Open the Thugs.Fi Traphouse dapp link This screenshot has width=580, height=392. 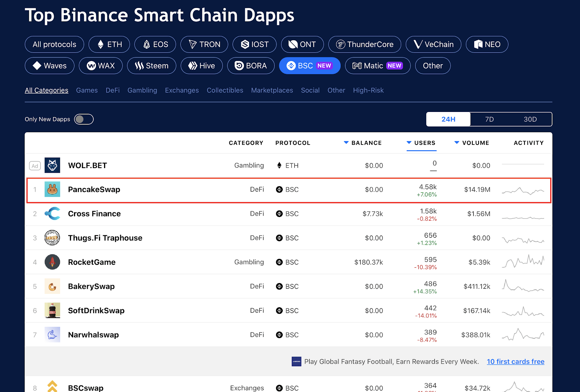[105, 238]
